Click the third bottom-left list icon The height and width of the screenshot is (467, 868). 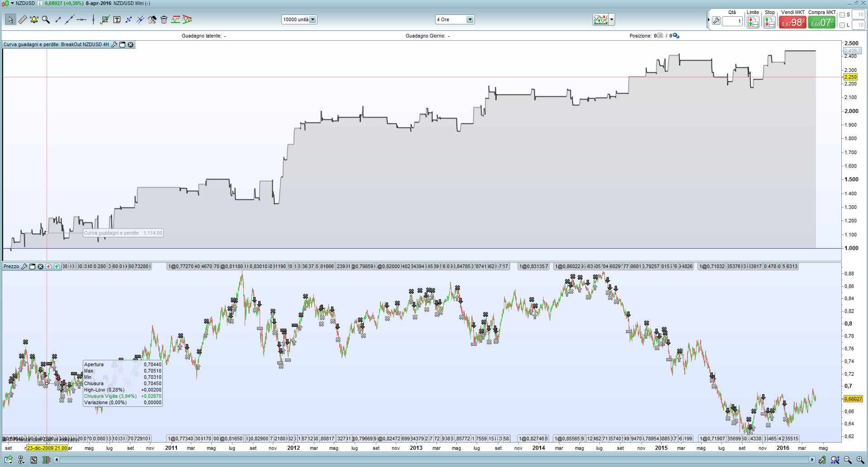(x=33, y=460)
